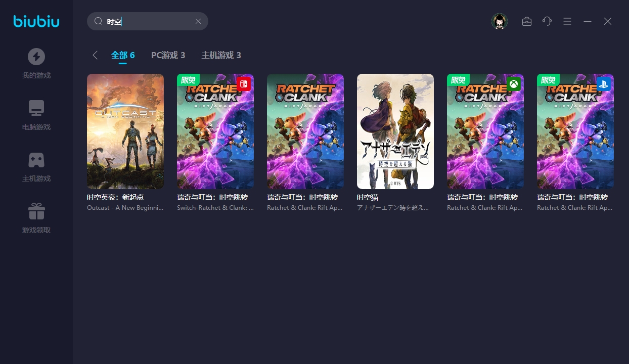Click subtitle Switch-Ratchet & Clank: ...
The width and height of the screenshot is (629, 364).
click(x=215, y=208)
